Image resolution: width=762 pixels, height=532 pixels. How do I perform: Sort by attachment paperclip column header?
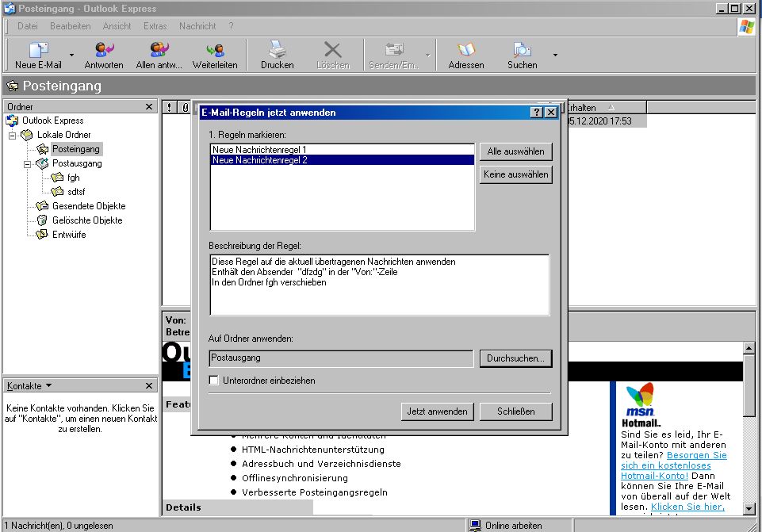point(186,107)
